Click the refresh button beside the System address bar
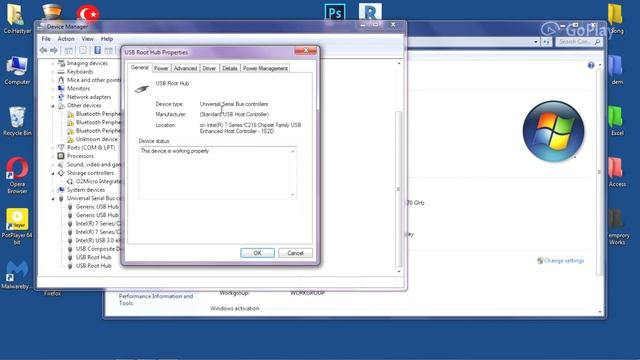The height and width of the screenshot is (360, 640). pos(546,42)
